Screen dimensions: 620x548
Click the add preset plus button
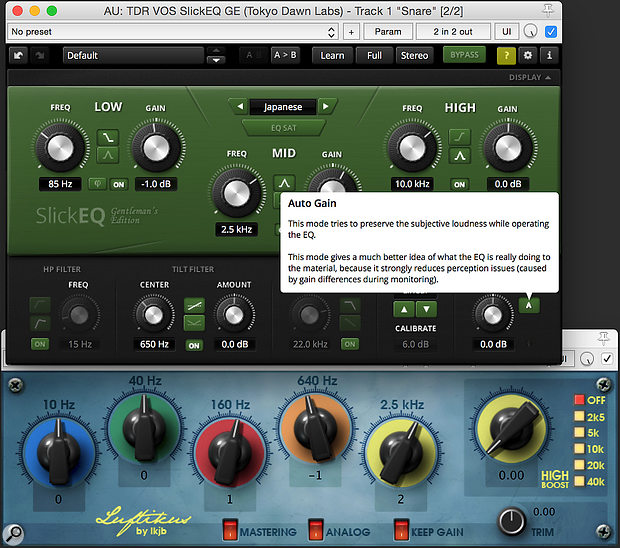coord(351,32)
